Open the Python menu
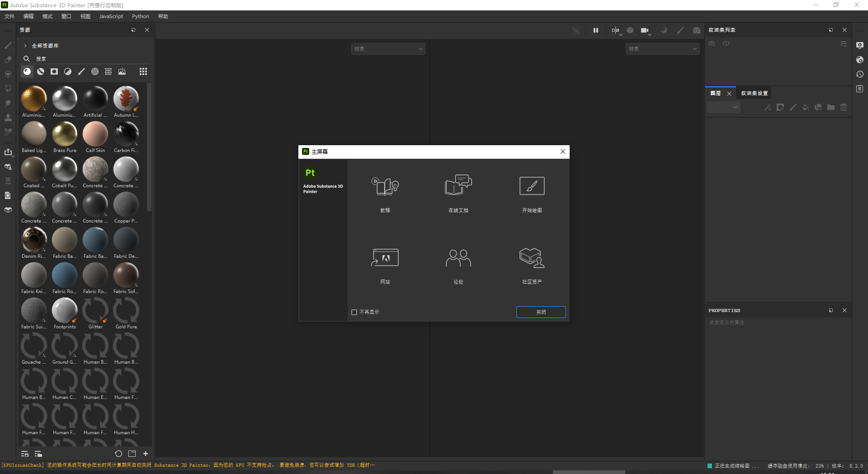Viewport: 868px width, 474px height. (140, 16)
